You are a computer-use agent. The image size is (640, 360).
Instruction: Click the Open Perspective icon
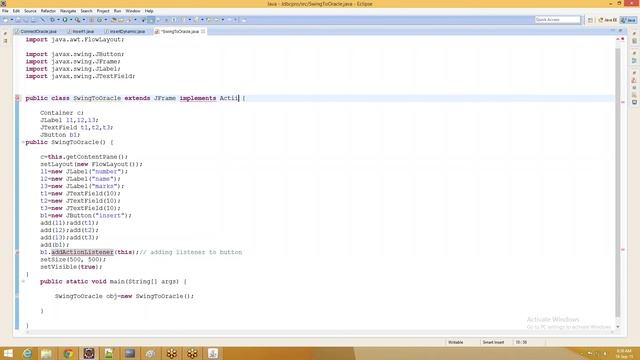(590, 20)
